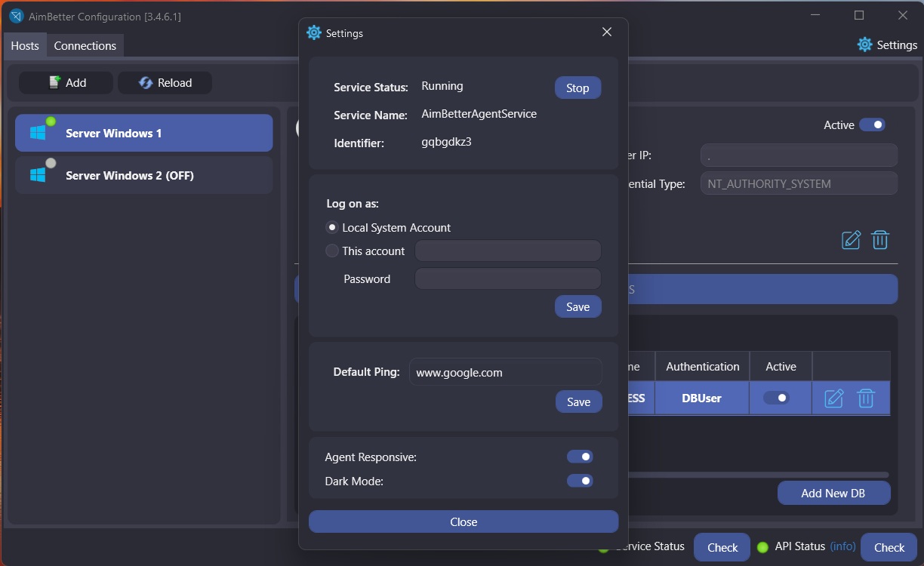This screenshot has width=924, height=566.
Task: Click the Close button in Settings dialog
Action: coord(464,521)
